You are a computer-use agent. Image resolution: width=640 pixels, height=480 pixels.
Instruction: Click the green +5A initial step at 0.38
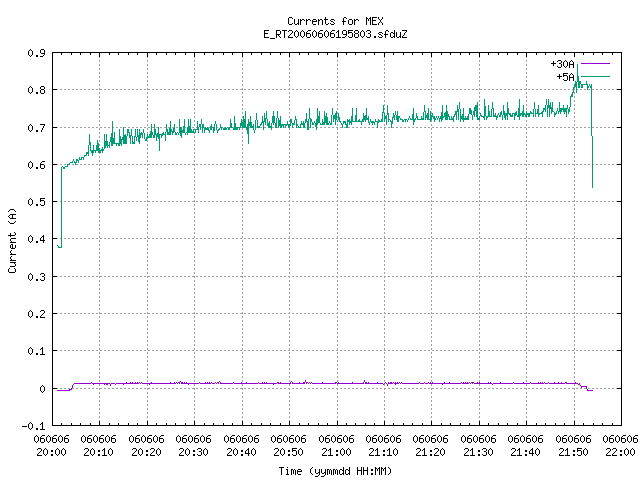click(60, 247)
